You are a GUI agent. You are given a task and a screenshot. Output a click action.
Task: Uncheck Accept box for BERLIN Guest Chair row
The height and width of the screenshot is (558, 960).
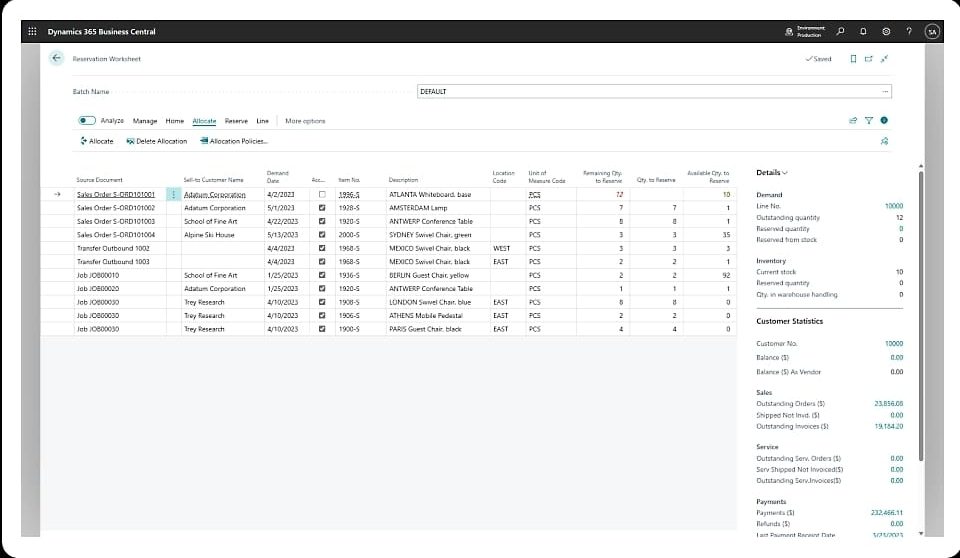click(x=322, y=275)
